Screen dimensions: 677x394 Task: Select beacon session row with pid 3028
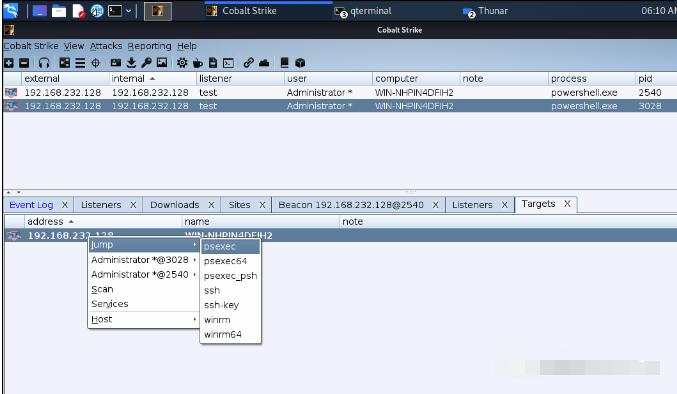coord(340,106)
